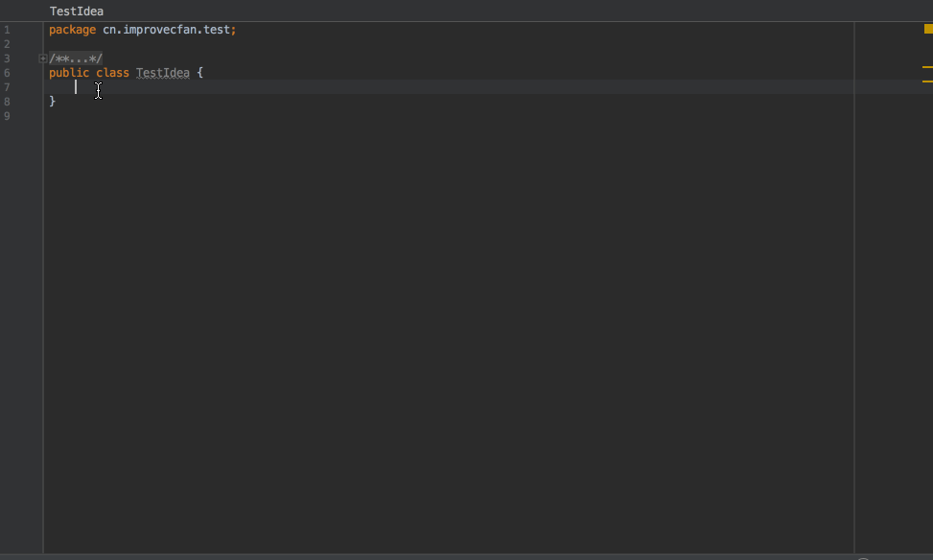The width and height of the screenshot is (933, 560).
Task: Click the gutter at line number 7
Action: [7, 87]
